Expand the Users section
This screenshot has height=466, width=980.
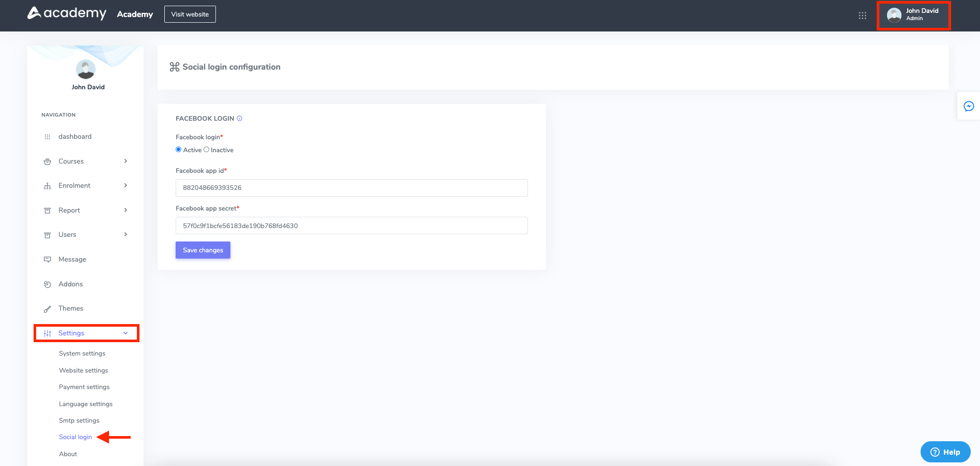[x=125, y=234]
